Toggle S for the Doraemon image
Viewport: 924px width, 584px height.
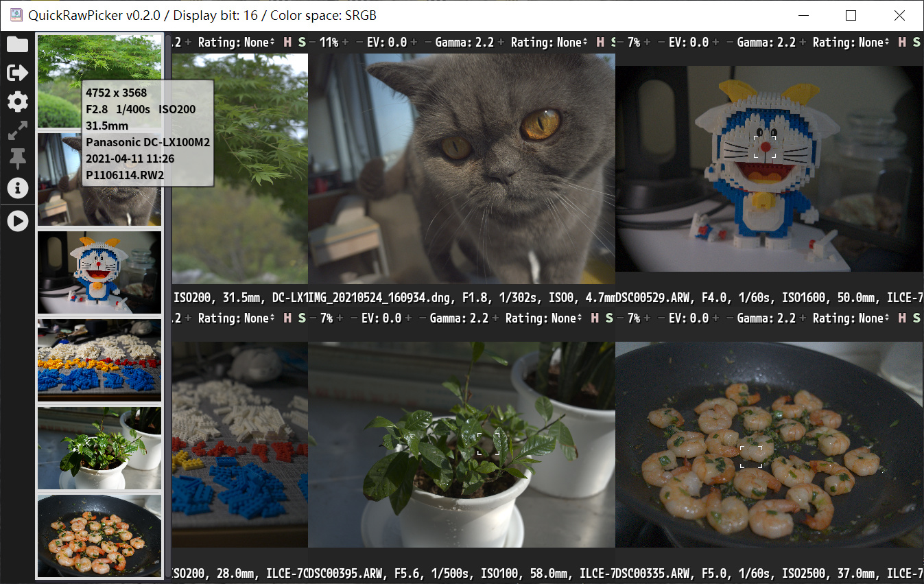(x=916, y=43)
